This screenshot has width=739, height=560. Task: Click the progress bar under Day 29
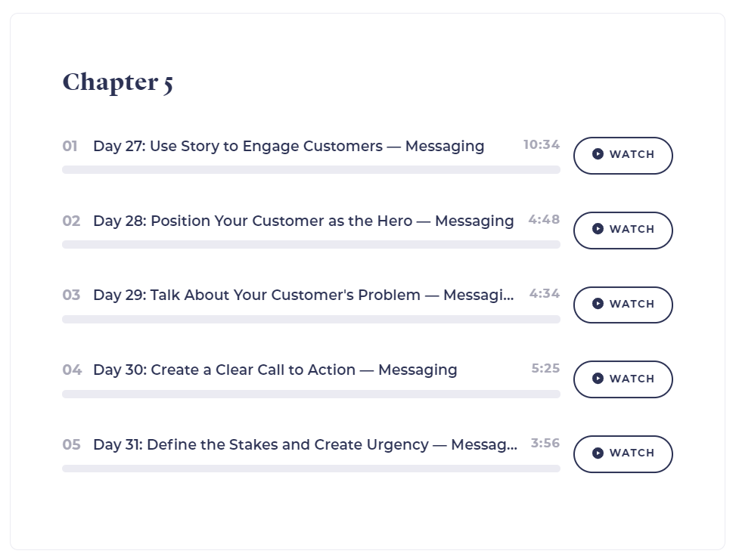point(311,320)
